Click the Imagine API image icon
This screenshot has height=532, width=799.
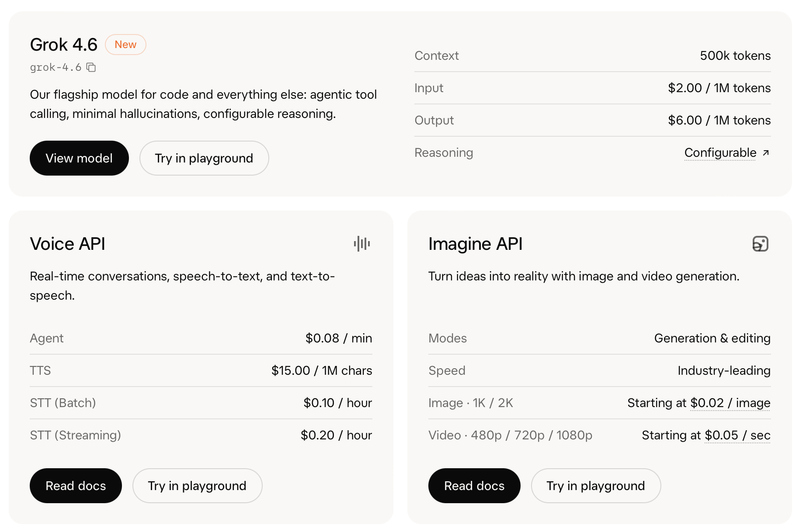pyautogui.click(x=761, y=244)
